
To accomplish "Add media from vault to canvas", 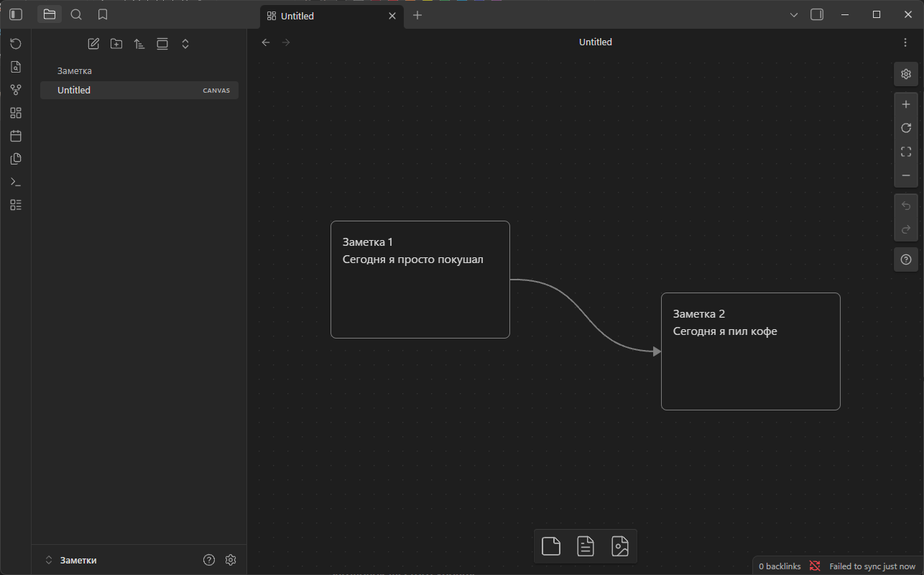I will [x=620, y=547].
